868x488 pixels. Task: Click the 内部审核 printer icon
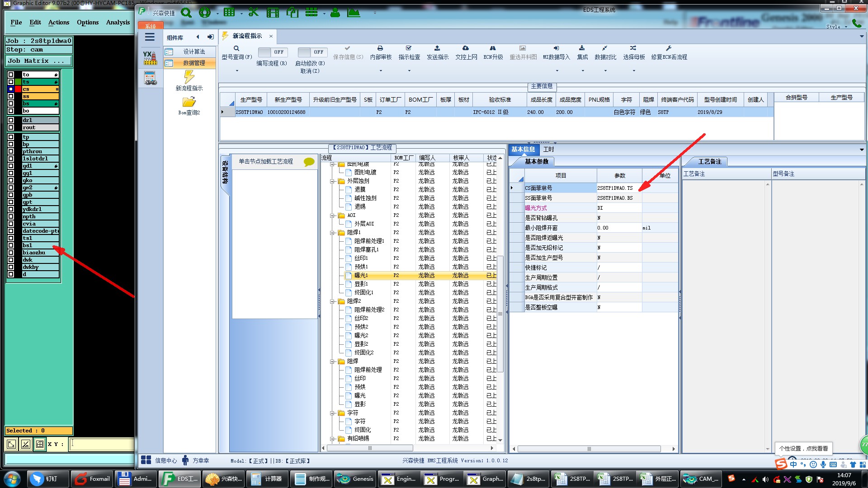tap(380, 48)
